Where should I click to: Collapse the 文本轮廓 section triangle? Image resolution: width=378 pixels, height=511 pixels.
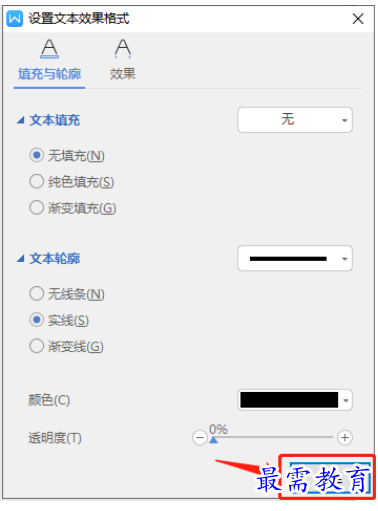21,258
